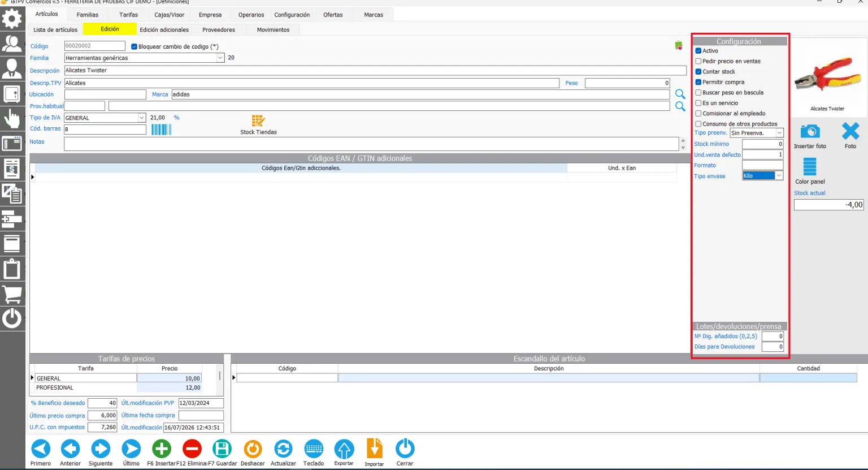The height and width of the screenshot is (470, 868).
Task: Open Stock Tiendas grid icon
Action: click(x=258, y=120)
